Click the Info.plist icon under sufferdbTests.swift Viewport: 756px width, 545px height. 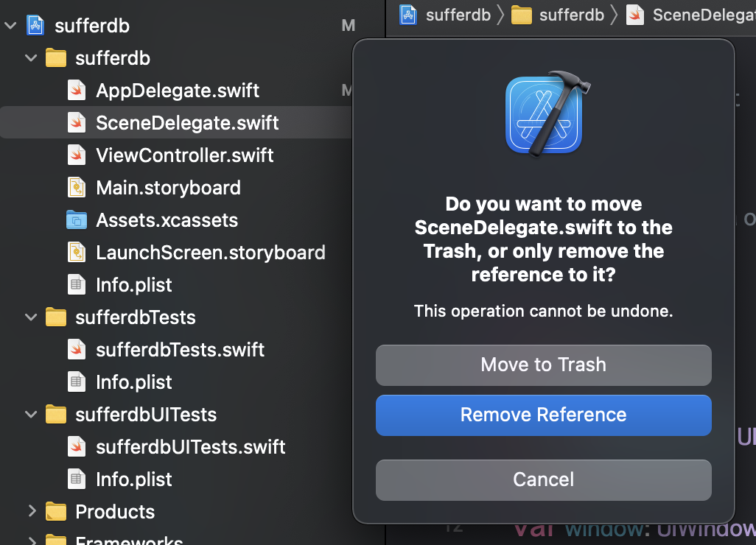[x=76, y=381]
